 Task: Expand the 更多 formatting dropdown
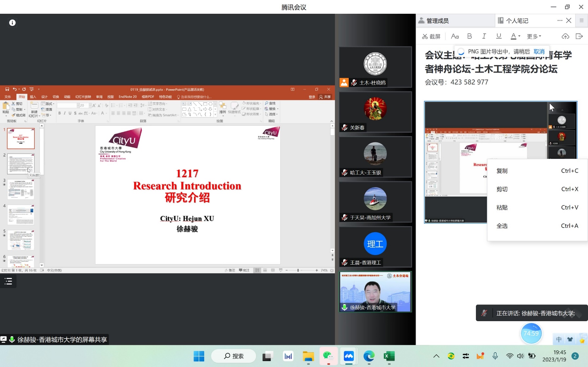(534, 36)
